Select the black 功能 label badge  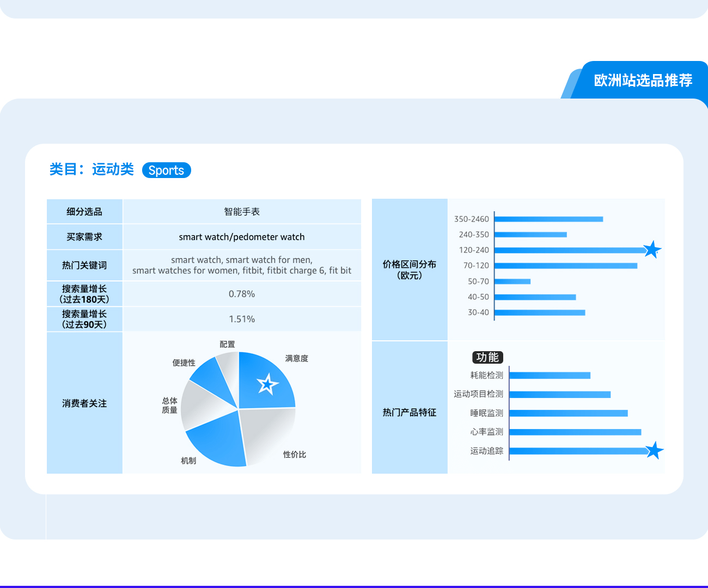click(x=487, y=357)
